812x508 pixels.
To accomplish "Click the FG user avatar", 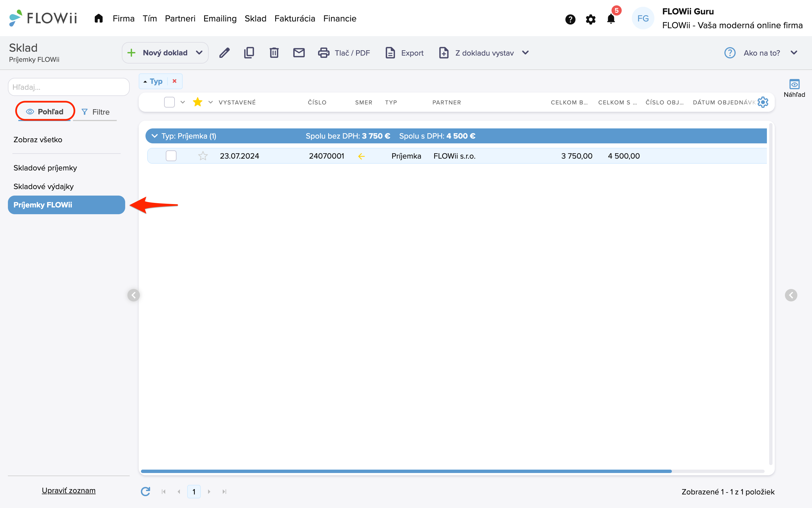I will pos(643,18).
